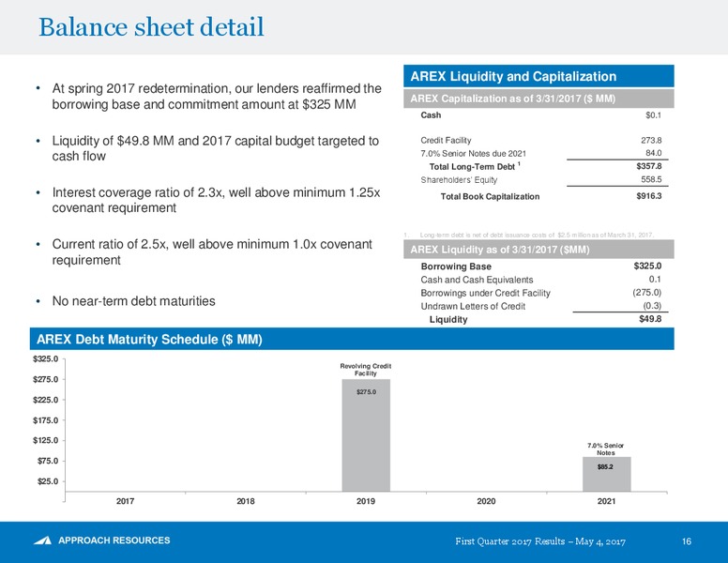Click the $325.0 y-axis label
Viewport: 728px width, 563px height.
tap(45, 359)
